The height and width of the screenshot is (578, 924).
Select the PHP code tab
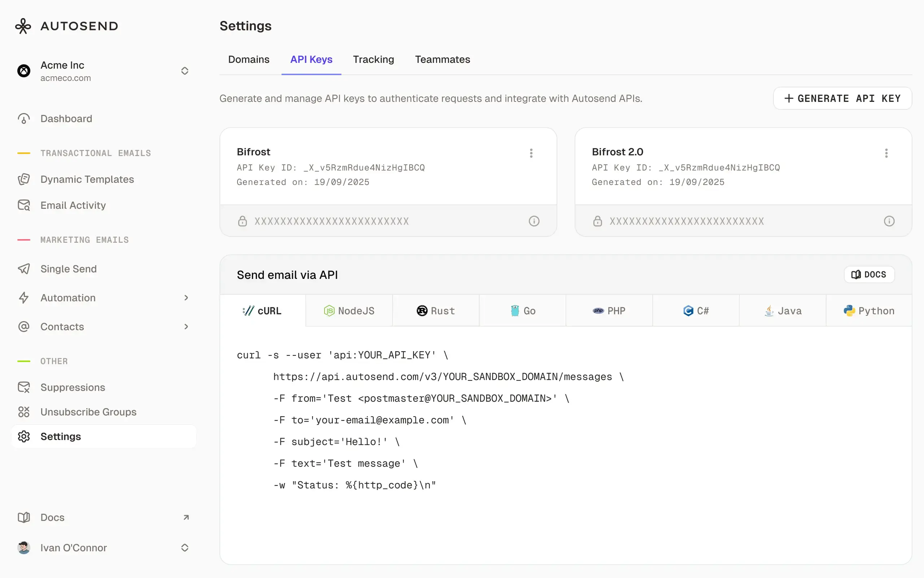(609, 311)
